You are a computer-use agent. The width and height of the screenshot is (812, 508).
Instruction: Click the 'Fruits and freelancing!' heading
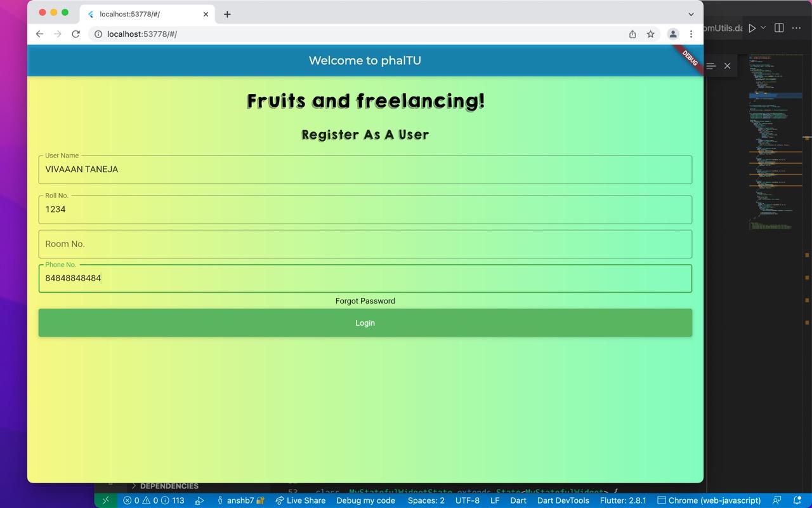pyautogui.click(x=365, y=101)
